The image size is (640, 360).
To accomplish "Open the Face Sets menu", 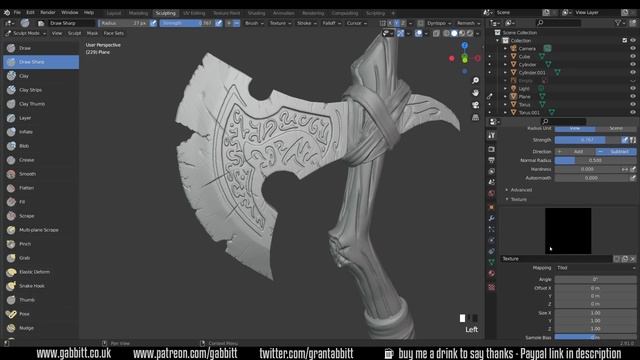I will click(x=113, y=33).
